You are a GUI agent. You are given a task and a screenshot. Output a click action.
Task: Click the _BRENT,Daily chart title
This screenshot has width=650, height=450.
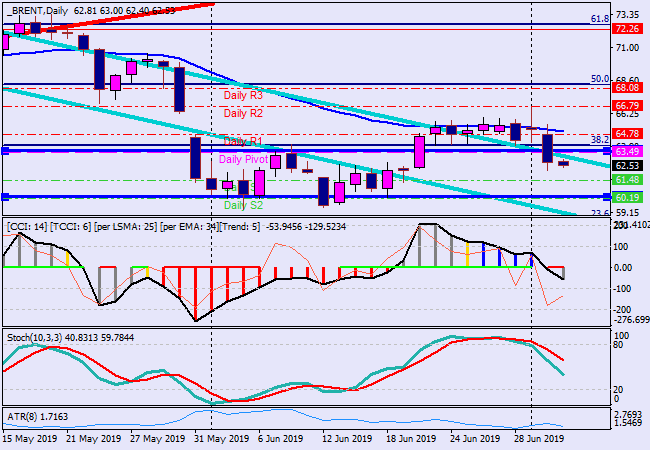point(42,9)
